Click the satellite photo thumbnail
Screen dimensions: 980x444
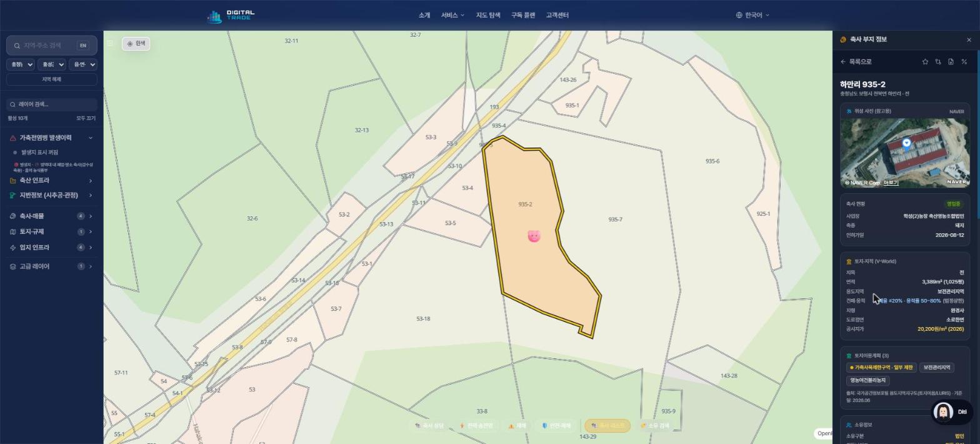[x=905, y=153]
